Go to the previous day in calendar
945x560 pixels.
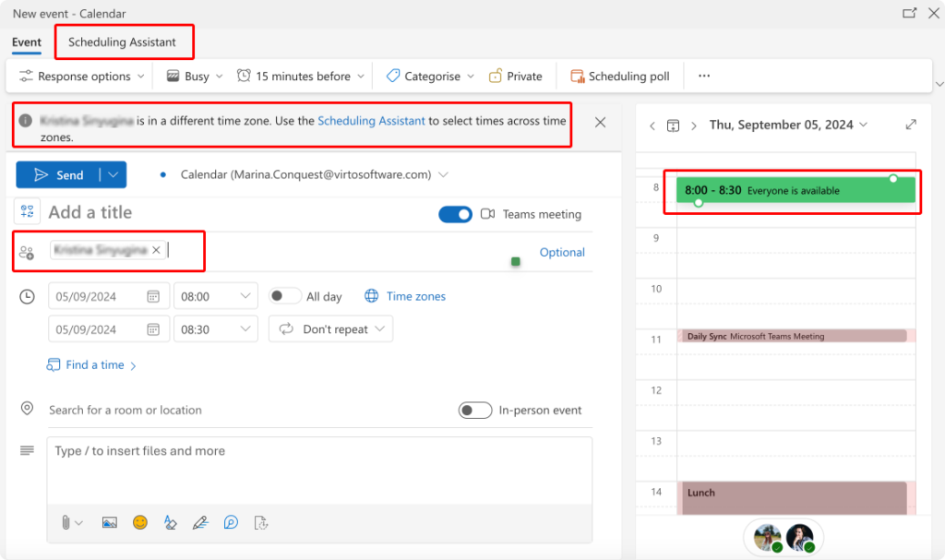[x=652, y=125]
